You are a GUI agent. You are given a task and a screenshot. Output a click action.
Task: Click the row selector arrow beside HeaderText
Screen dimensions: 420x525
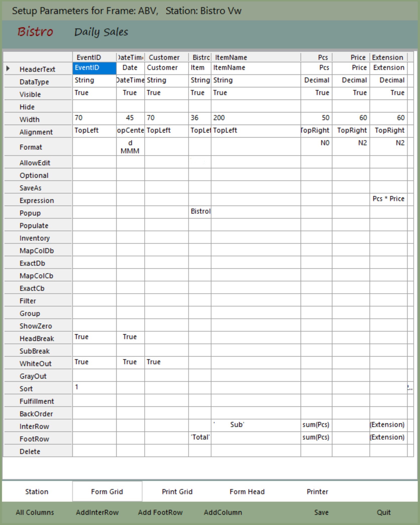pos(8,69)
